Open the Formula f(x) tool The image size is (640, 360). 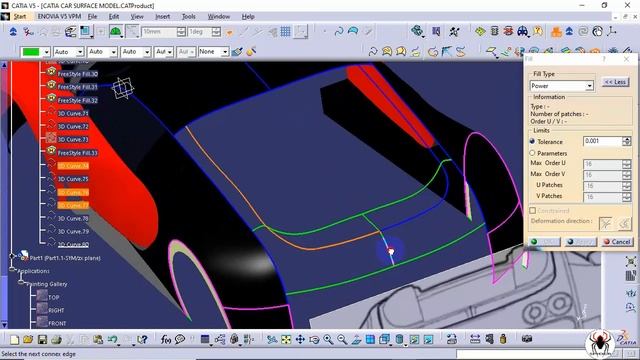coord(165,339)
